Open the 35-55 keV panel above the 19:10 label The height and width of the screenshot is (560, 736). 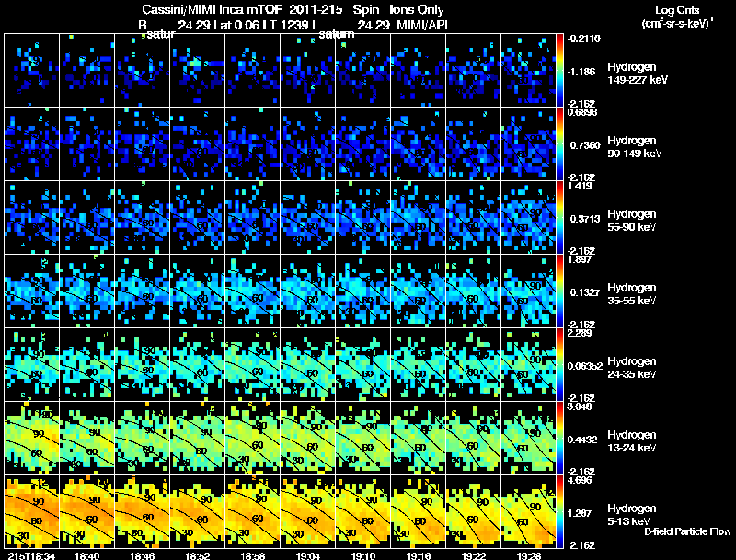coord(363,291)
